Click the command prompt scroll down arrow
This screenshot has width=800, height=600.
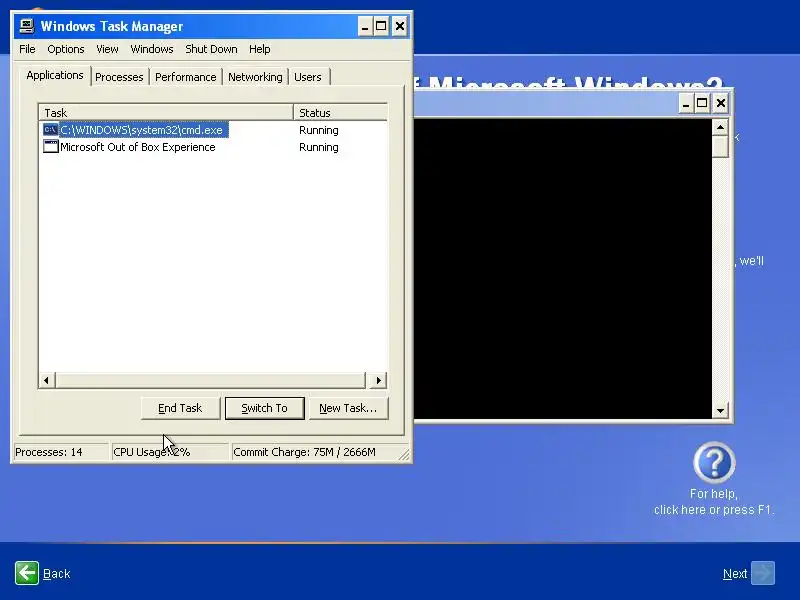coord(720,410)
